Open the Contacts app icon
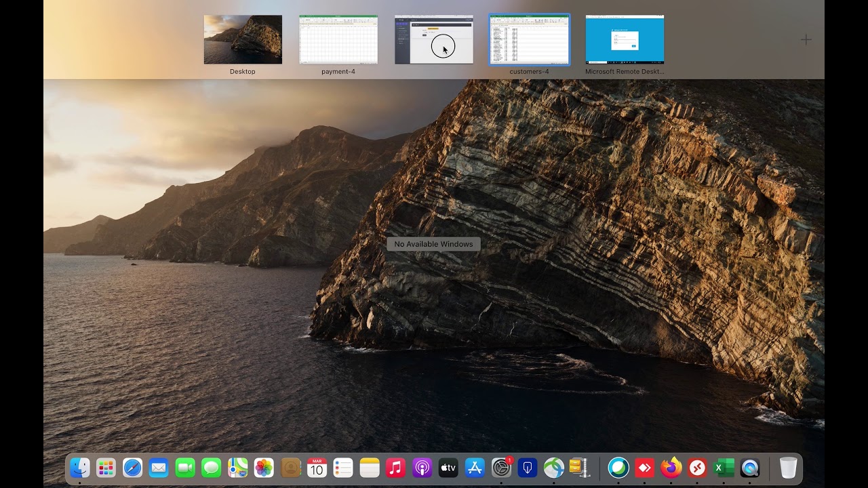Image resolution: width=868 pixels, height=488 pixels. 291,468
